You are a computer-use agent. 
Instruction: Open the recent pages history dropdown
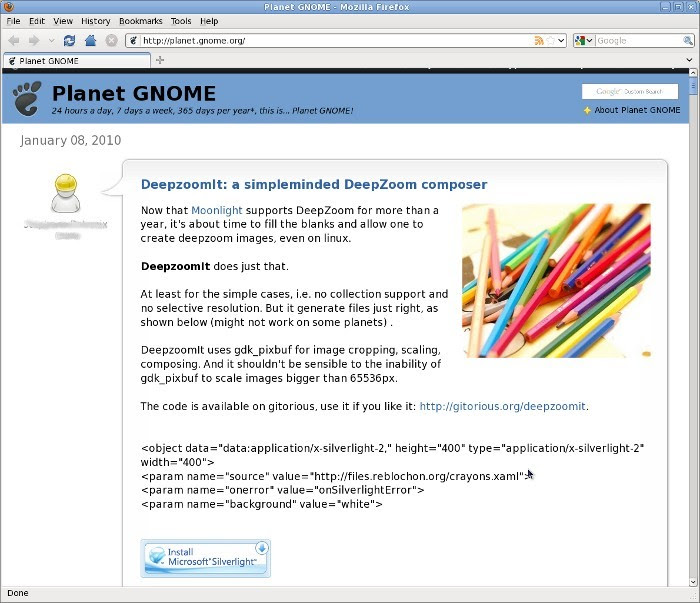(x=51, y=41)
